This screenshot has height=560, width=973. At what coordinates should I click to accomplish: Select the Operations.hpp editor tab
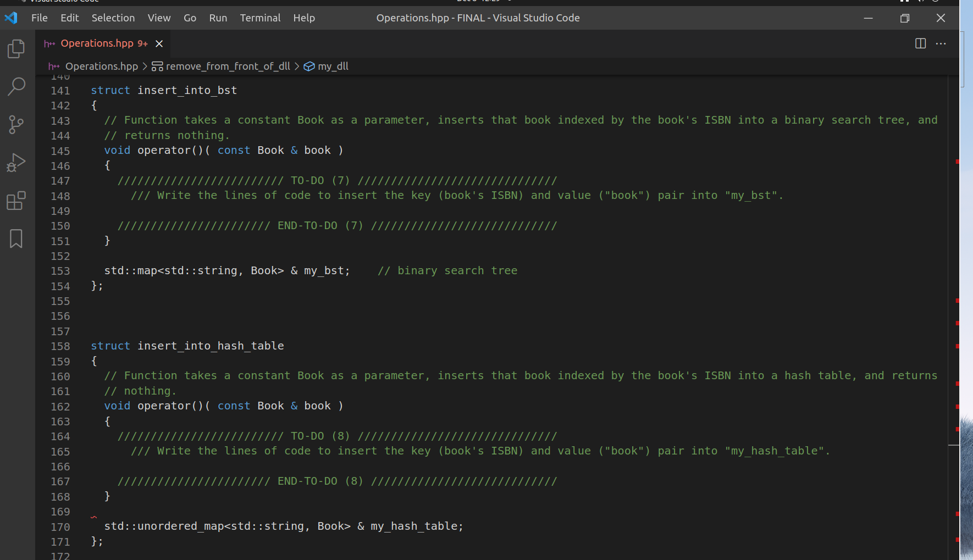103,43
